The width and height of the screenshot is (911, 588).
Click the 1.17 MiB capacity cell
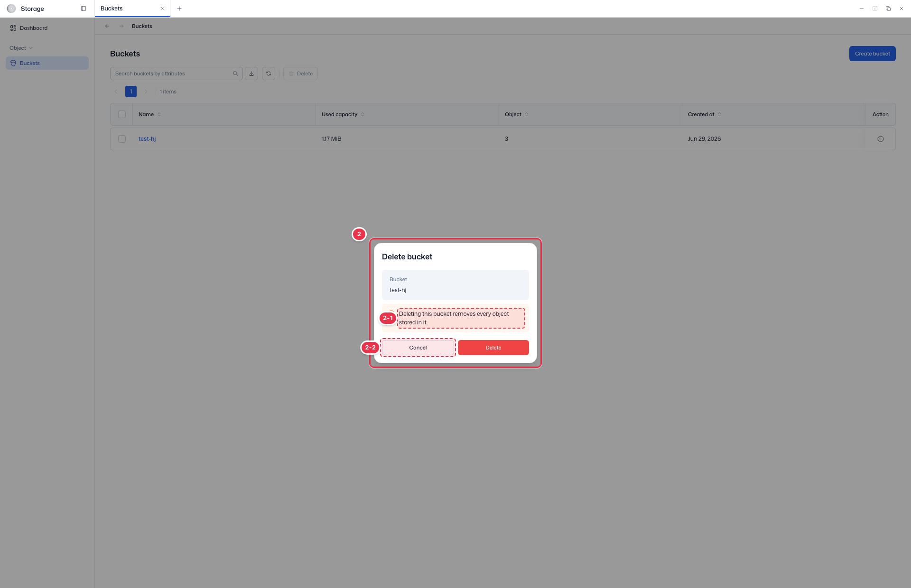(332, 139)
